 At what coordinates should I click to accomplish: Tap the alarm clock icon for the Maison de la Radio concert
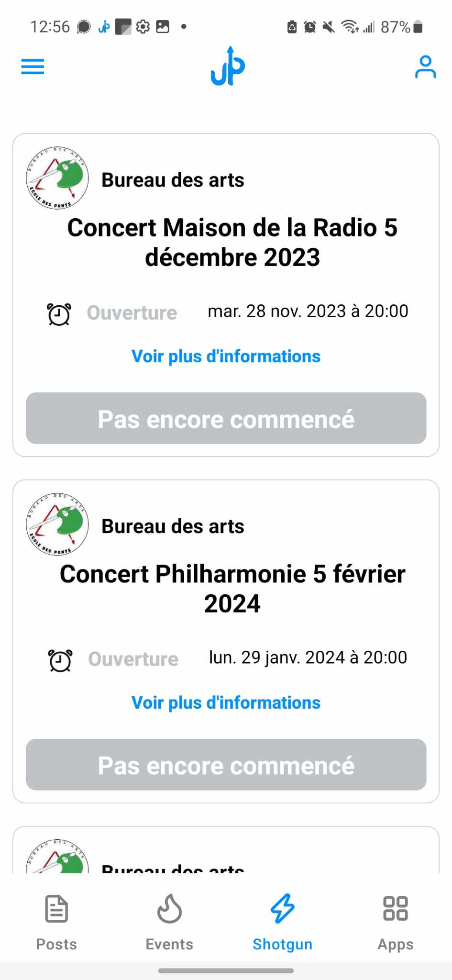(x=59, y=314)
